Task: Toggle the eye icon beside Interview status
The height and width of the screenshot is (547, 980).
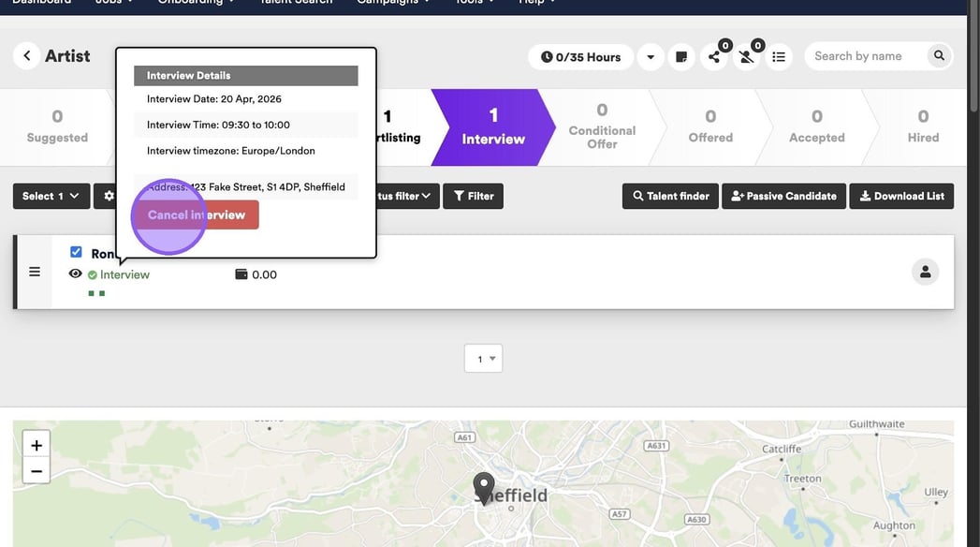Action: pyautogui.click(x=76, y=274)
